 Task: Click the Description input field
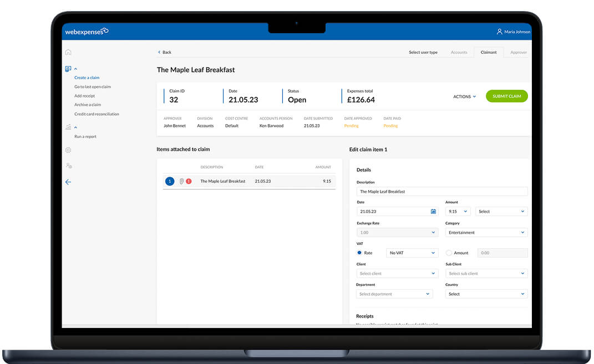pos(441,192)
